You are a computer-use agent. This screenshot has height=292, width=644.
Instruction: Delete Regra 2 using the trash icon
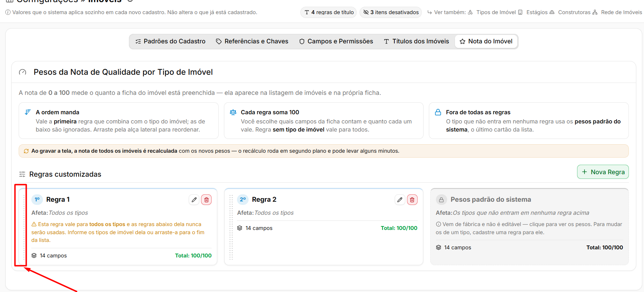[x=412, y=200]
